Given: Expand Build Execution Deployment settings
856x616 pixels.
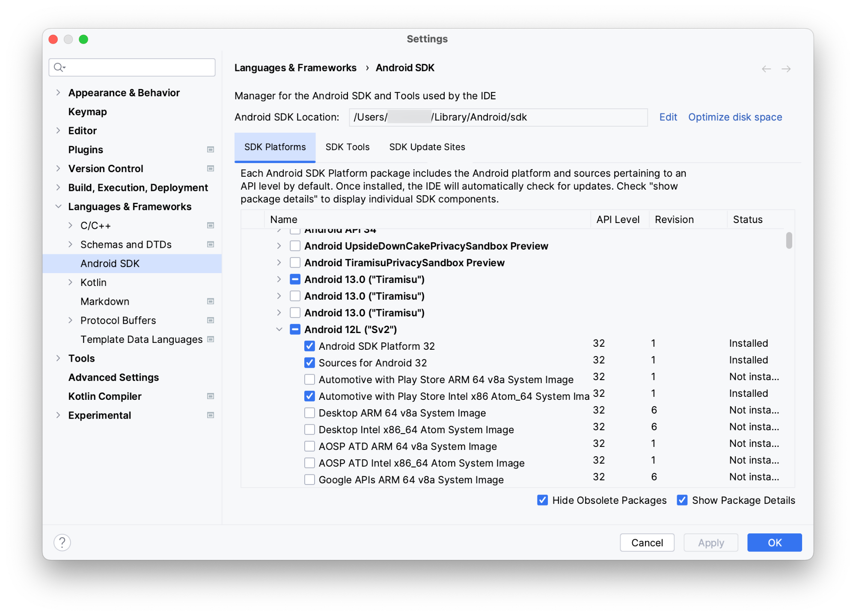Looking at the screenshot, I should tap(58, 187).
